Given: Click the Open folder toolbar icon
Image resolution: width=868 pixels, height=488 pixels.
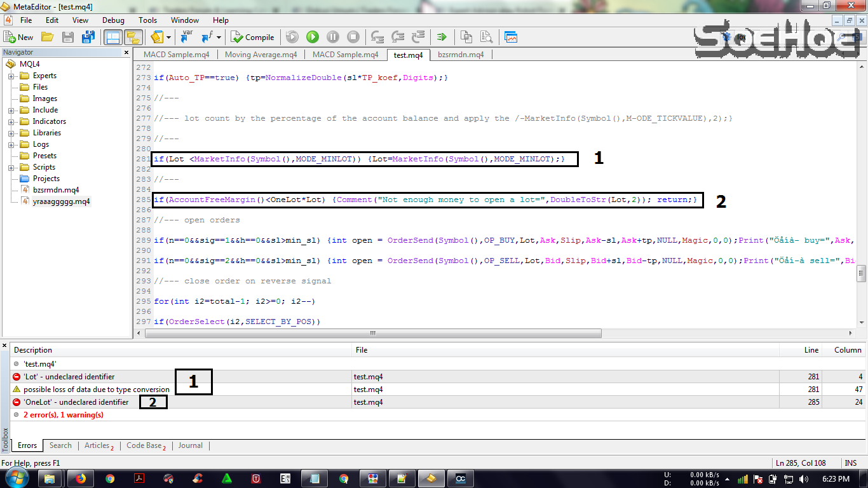Looking at the screenshot, I should [x=48, y=37].
